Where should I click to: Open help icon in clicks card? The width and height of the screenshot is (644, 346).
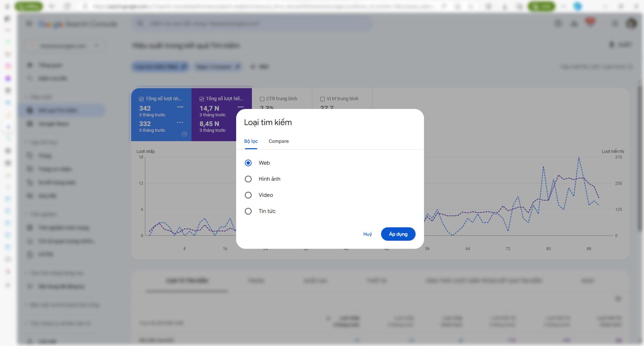pos(184,134)
